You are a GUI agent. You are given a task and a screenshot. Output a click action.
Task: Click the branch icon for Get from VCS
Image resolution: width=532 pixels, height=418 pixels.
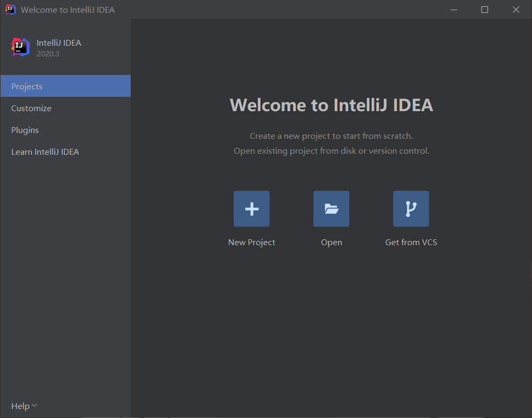click(411, 209)
